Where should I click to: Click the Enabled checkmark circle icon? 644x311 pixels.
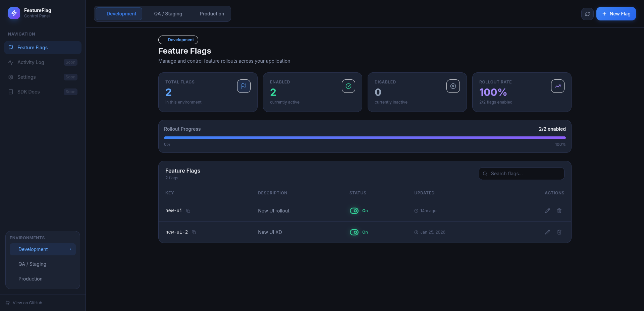[x=348, y=86]
